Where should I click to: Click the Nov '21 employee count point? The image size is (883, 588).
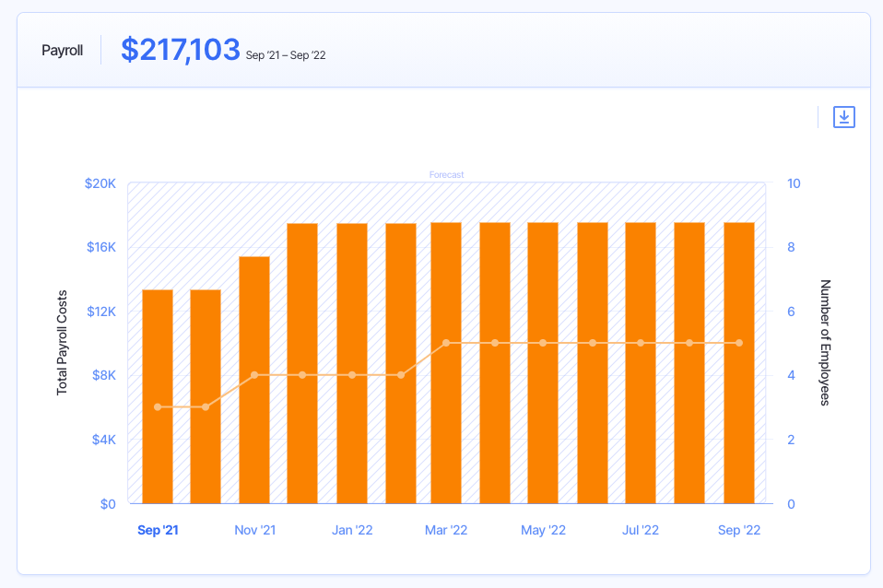coord(254,375)
